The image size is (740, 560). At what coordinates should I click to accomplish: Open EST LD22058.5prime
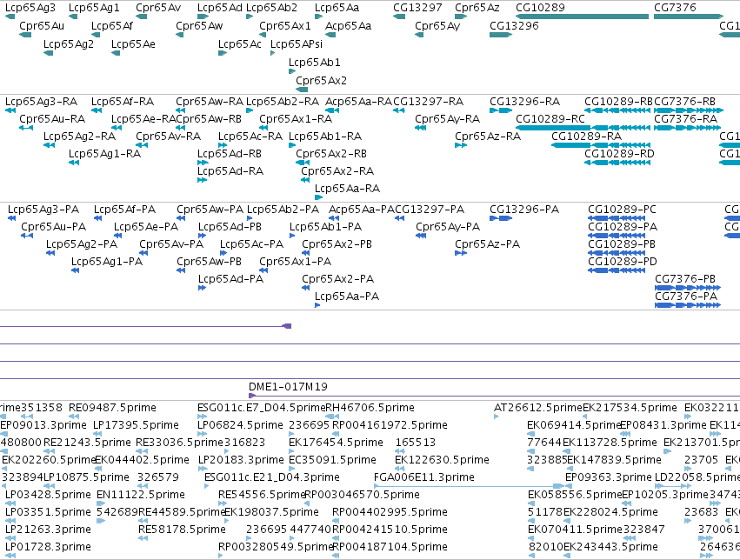tap(697, 477)
